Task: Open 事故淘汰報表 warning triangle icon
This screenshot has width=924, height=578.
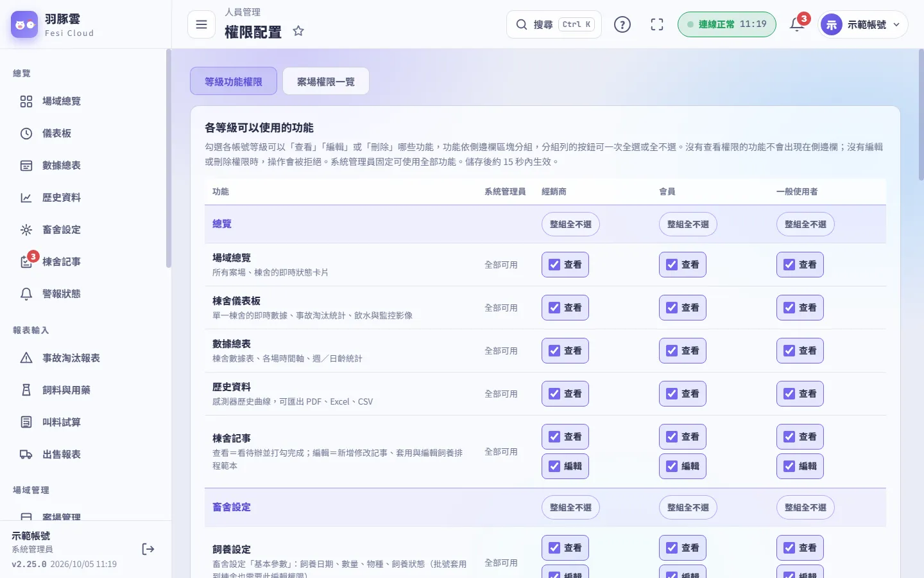Action: click(x=26, y=358)
